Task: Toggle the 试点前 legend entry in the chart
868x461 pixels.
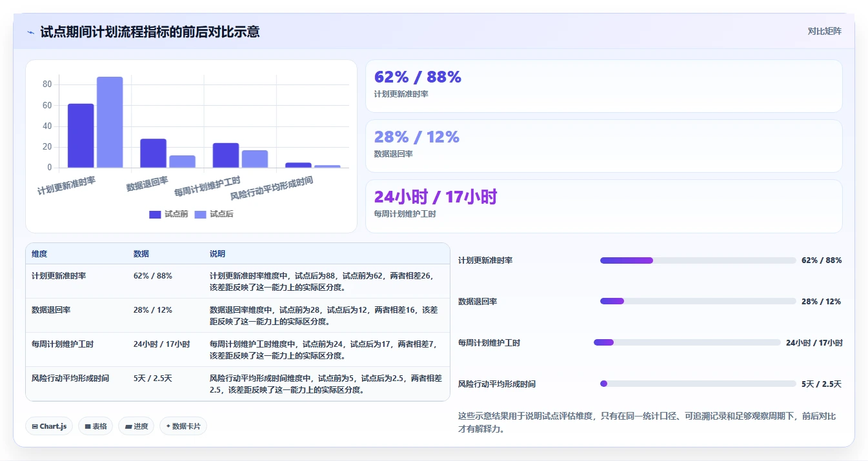Action: tap(168, 214)
